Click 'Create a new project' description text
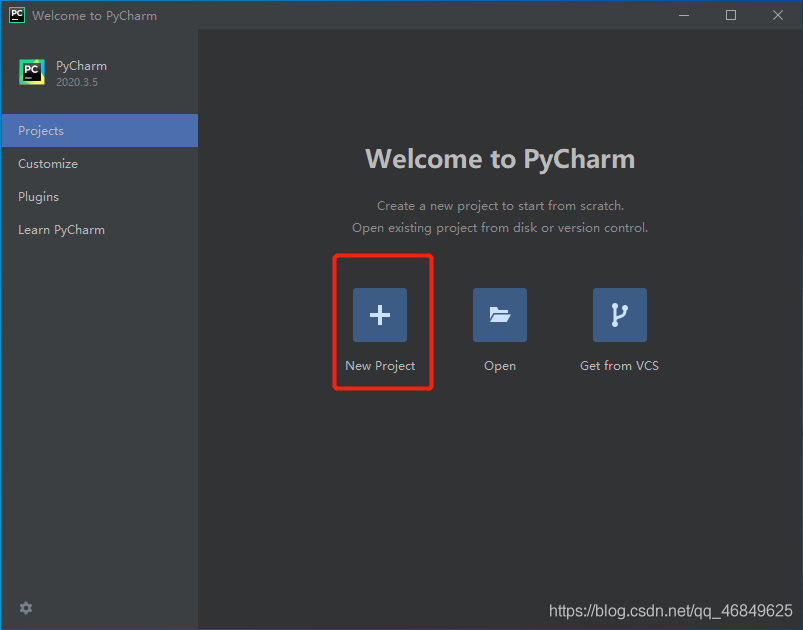 500,206
